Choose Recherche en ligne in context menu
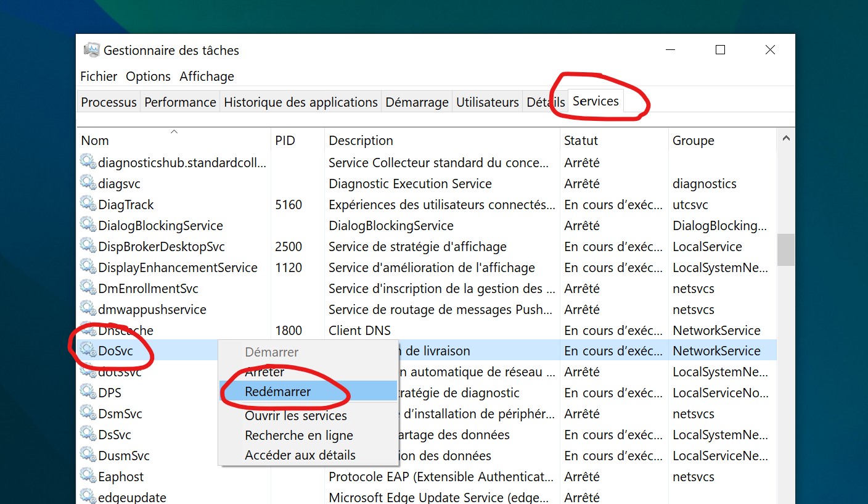This screenshot has height=504, width=868. (x=299, y=436)
